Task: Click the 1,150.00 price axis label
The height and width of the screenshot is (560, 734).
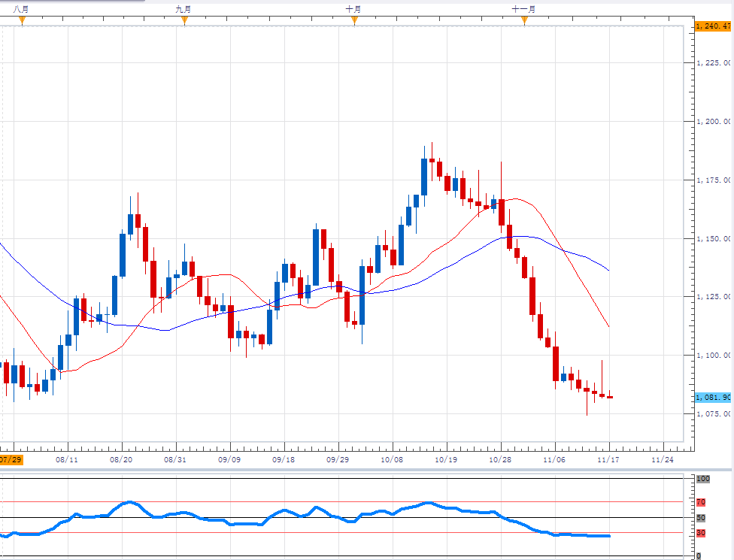Action: pyautogui.click(x=714, y=238)
